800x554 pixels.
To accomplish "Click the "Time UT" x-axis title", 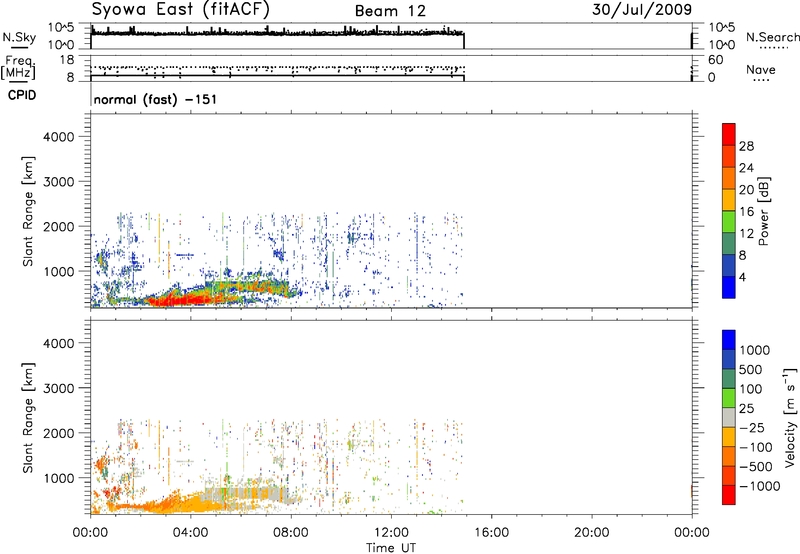I will pos(391,548).
